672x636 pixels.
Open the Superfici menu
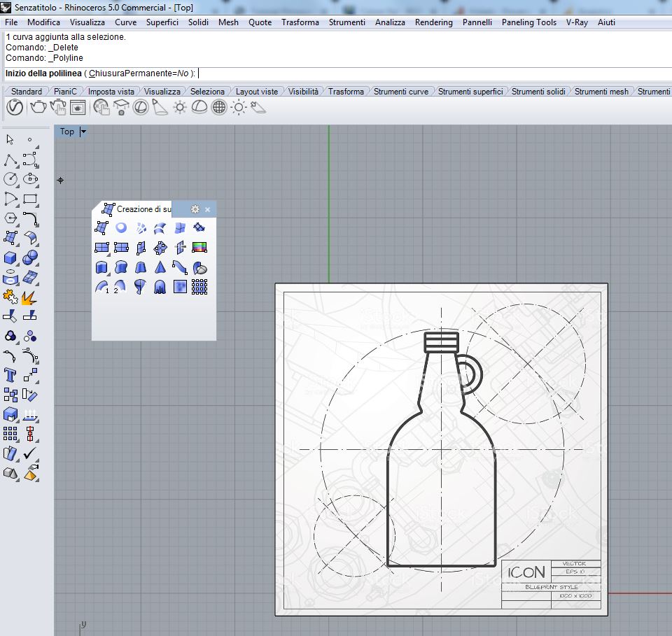(162, 22)
